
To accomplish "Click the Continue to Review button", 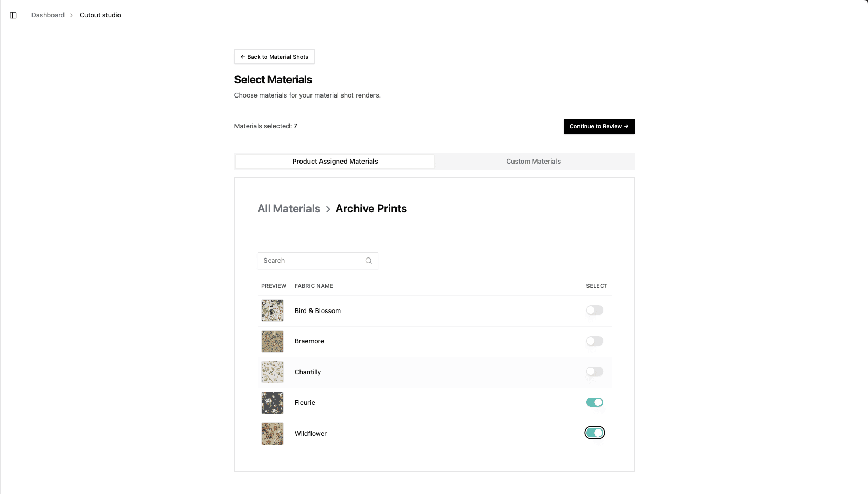I will [598, 126].
